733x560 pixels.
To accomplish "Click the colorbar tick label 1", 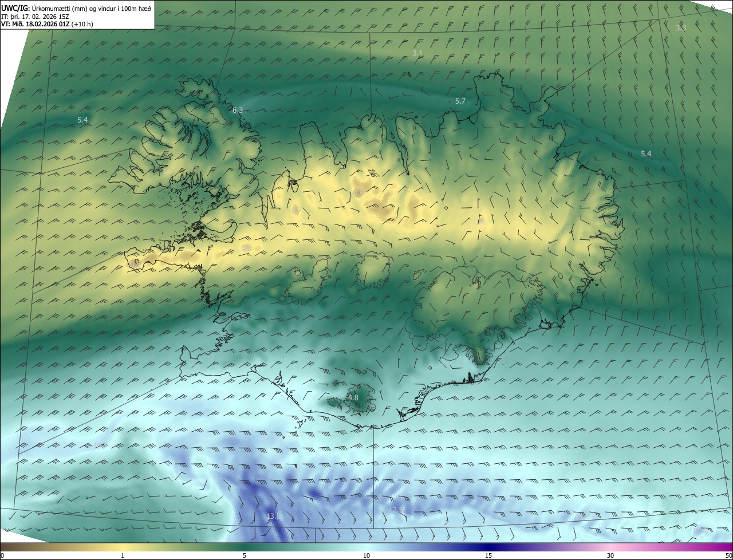I will pyautogui.click(x=123, y=555).
